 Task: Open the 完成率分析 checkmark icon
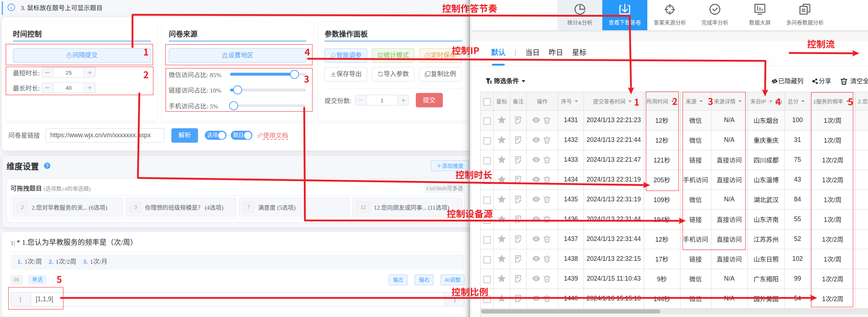click(x=715, y=9)
